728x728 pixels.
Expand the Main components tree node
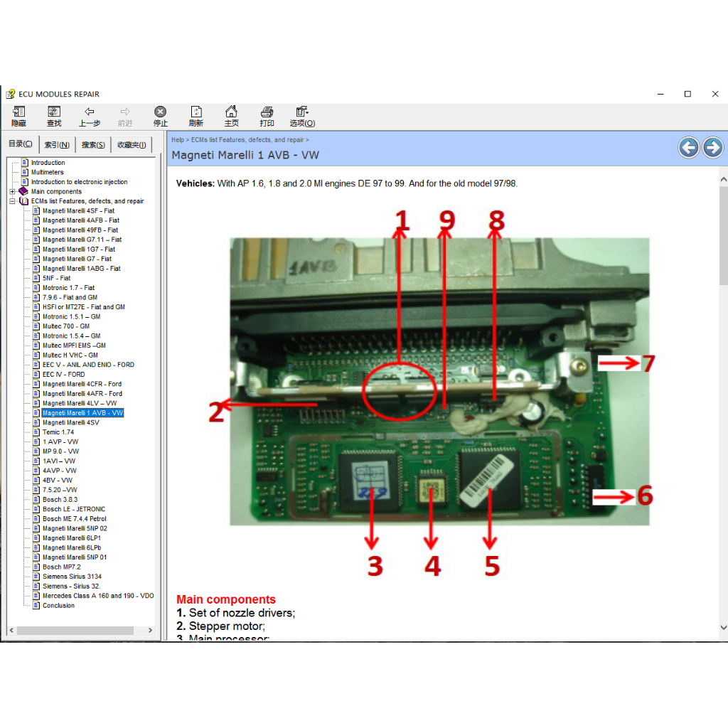click(x=12, y=192)
